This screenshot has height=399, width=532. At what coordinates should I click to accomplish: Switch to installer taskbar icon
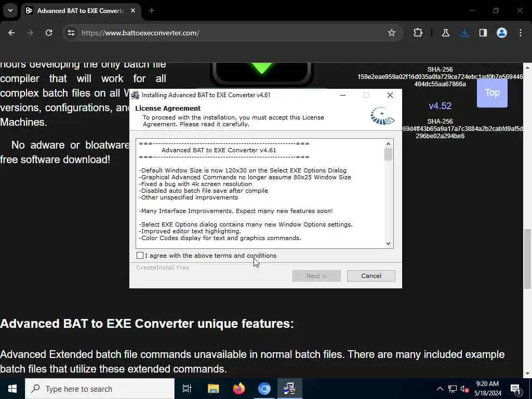click(290, 389)
